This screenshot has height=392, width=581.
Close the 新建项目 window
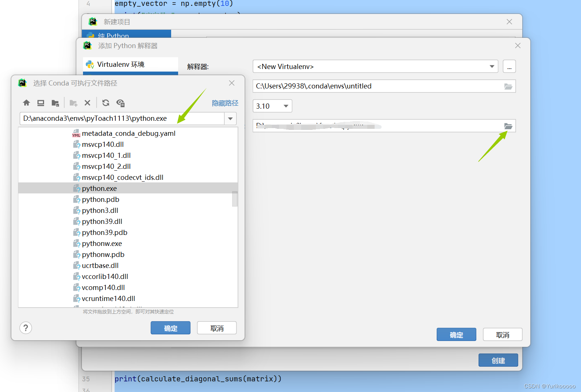click(509, 22)
